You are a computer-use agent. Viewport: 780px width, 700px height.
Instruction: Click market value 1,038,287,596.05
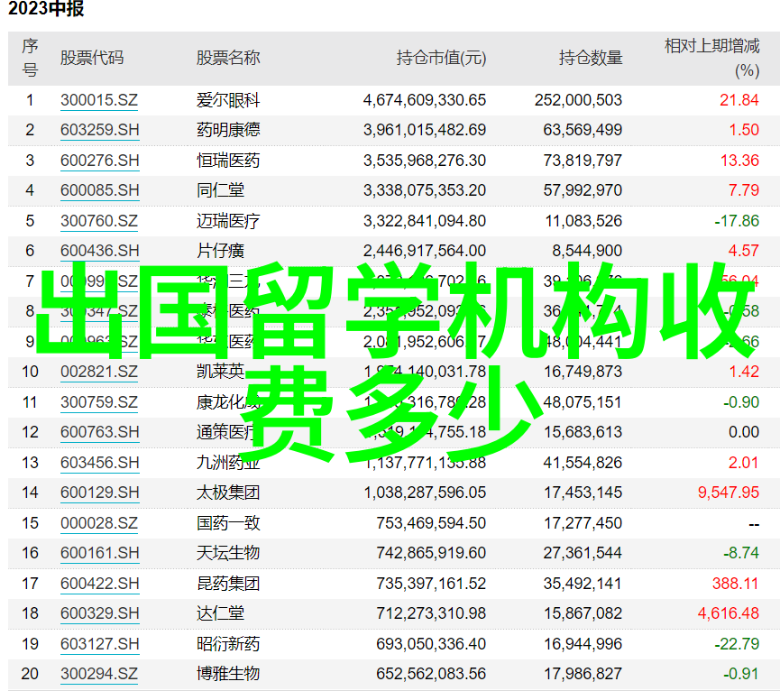tap(425, 493)
